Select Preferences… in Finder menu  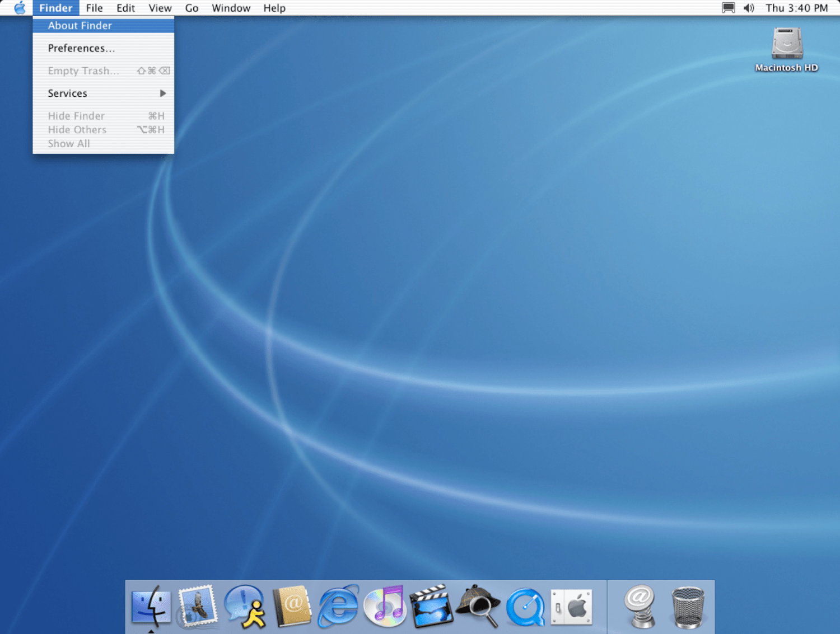pyautogui.click(x=81, y=48)
